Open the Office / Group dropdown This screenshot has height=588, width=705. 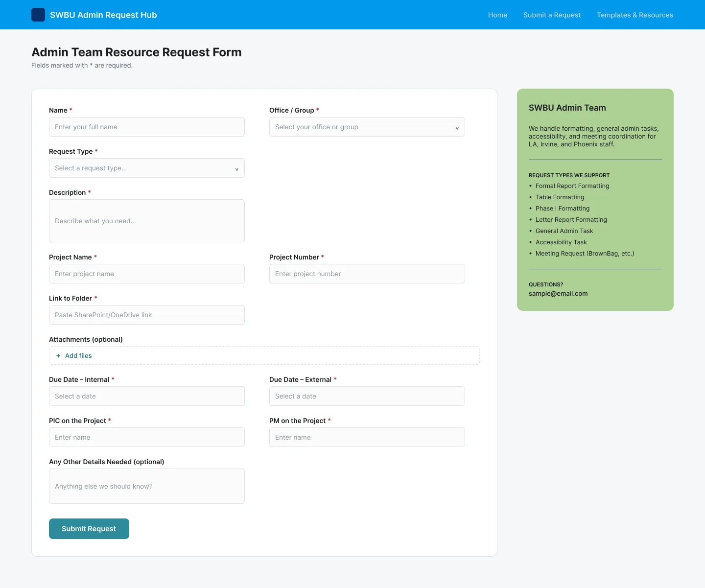[x=367, y=127]
